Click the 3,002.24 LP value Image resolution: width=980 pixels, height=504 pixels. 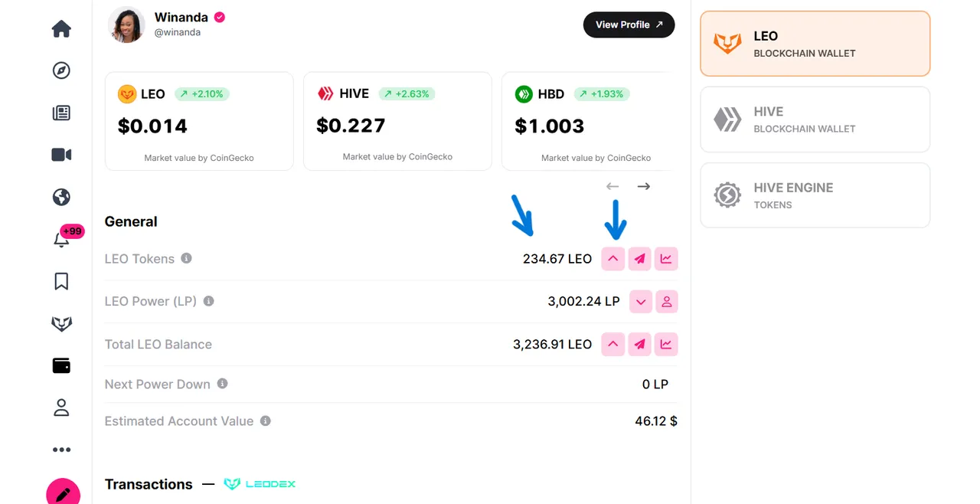pyautogui.click(x=583, y=302)
